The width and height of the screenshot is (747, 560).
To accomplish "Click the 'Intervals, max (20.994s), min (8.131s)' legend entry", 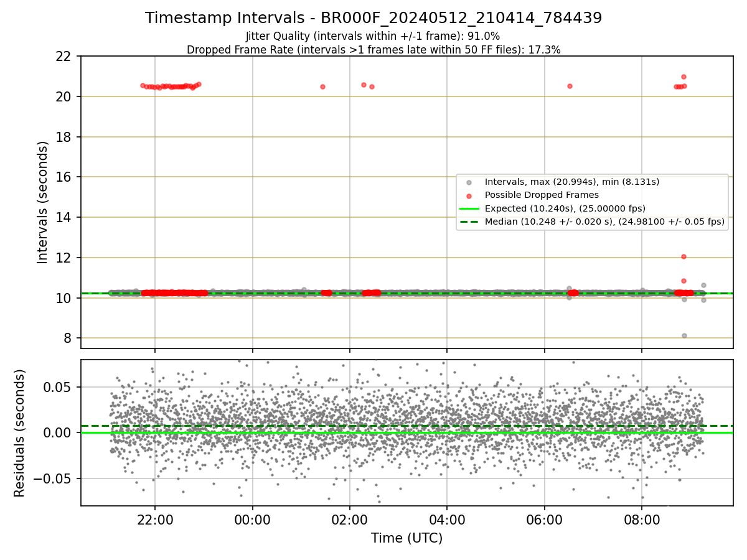I will 572,182.
